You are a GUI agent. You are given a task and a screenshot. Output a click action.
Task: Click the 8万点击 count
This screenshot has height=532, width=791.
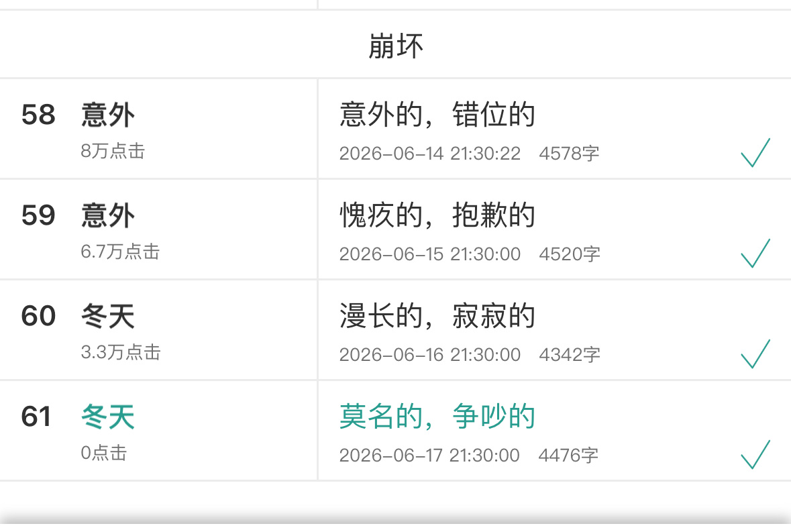113,151
